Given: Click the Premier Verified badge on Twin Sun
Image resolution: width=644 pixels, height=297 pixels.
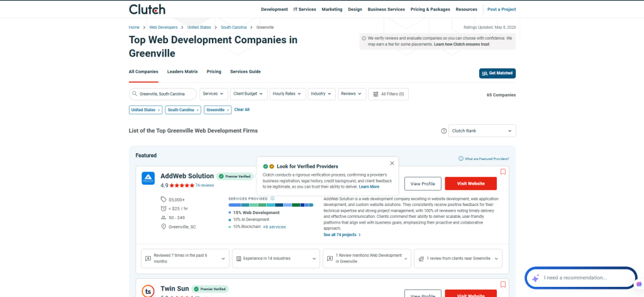Looking at the screenshot, I should [x=210, y=289].
